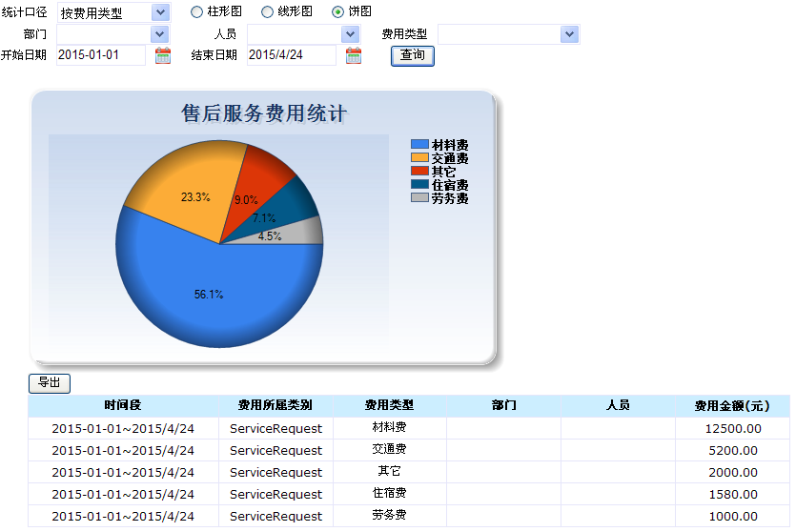Open the start date calendar picker
The height and width of the screenshot is (532, 796).
[162, 55]
